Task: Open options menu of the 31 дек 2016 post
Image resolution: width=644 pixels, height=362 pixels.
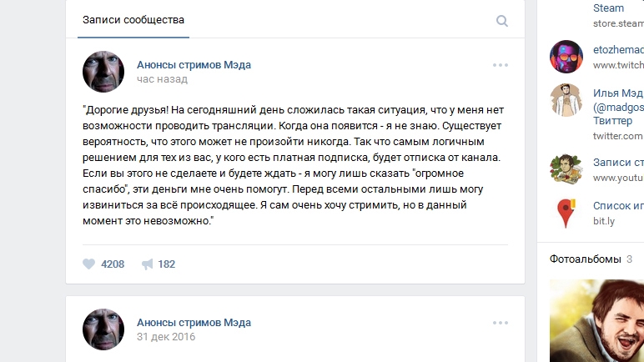Action: pyautogui.click(x=501, y=323)
